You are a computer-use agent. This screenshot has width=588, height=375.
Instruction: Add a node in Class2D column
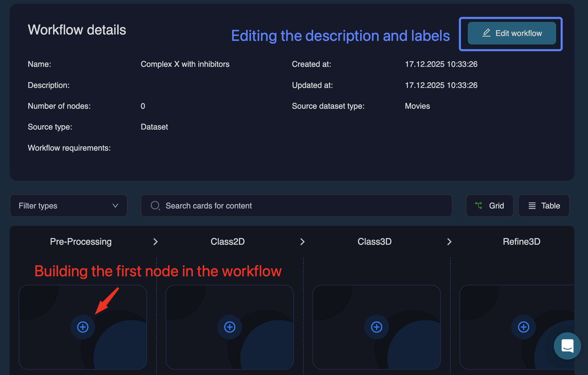[230, 327]
